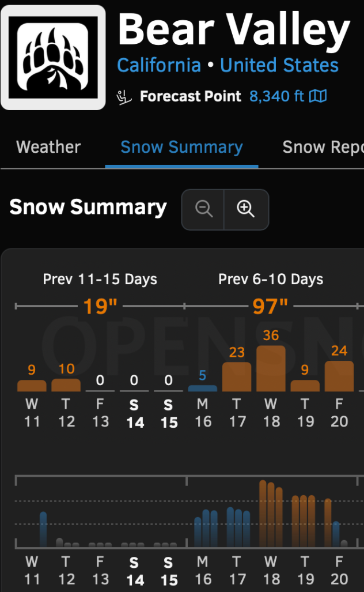Screen dimensions: 364x592
Task: Zoom out the snow summary chart
Action: 203,209
